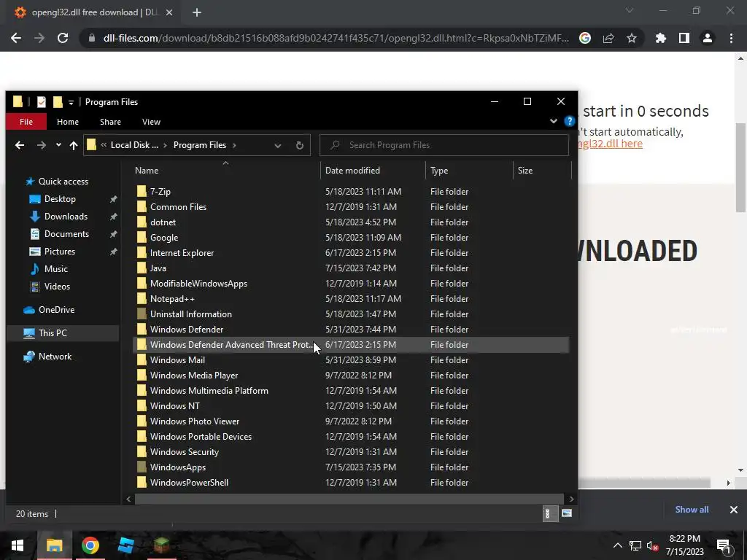Open Customize Quick Access Toolbar dropdown

71,102
